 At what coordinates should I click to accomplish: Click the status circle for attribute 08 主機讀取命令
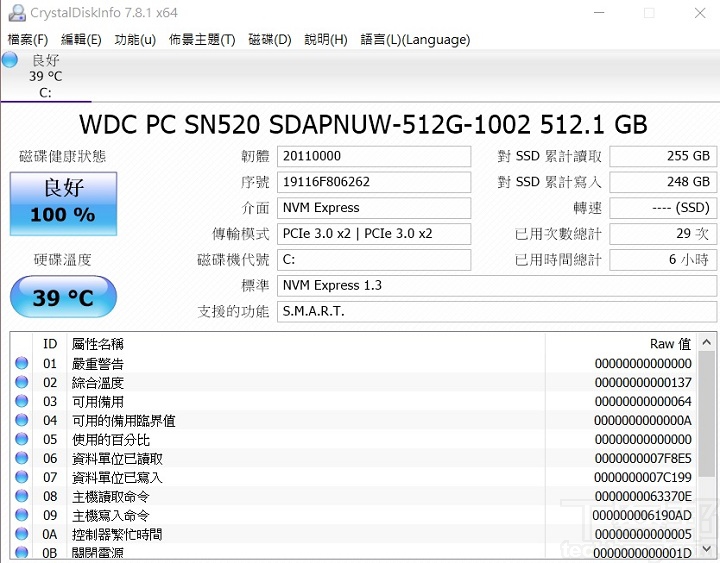point(22,496)
